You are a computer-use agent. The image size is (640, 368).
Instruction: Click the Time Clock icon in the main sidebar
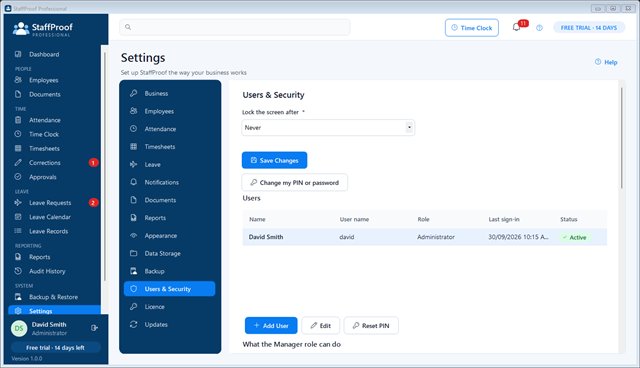tap(18, 134)
